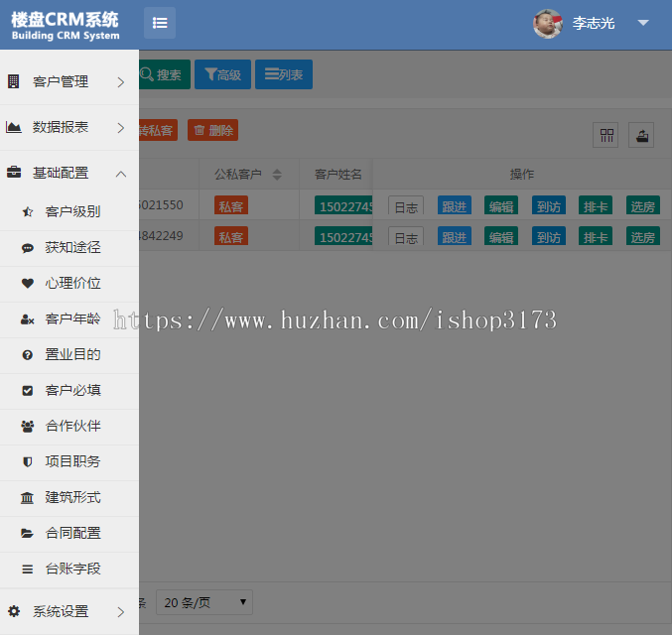
Task: Open the 客户必填 menu item
Action: point(69,391)
